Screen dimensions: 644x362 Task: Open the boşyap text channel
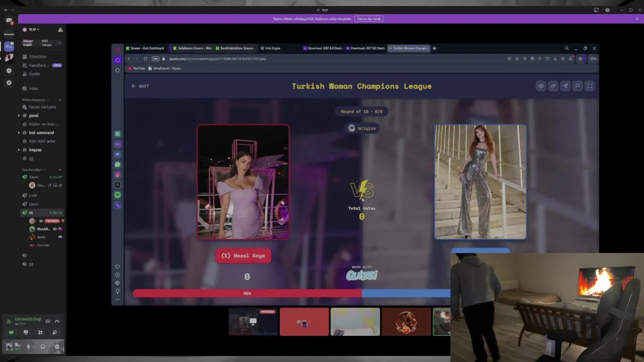pos(35,150)
